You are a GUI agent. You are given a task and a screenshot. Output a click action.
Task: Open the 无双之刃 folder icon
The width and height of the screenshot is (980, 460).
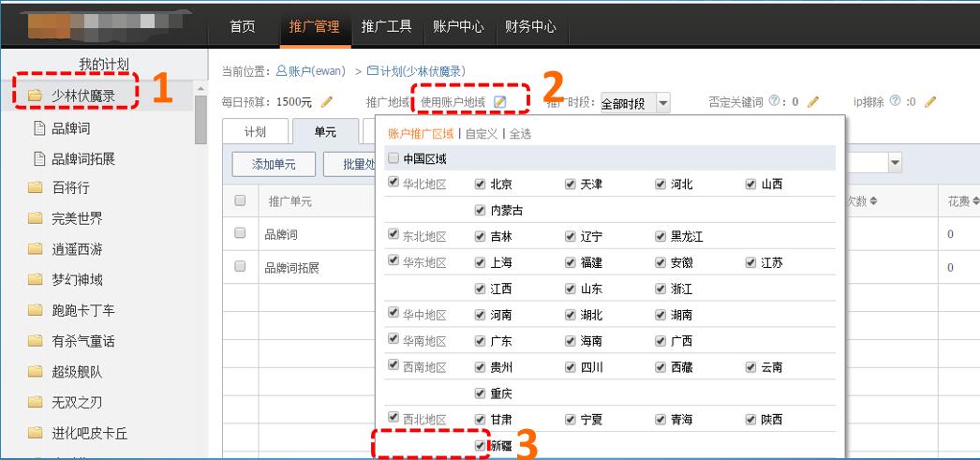tap(35, 402)
